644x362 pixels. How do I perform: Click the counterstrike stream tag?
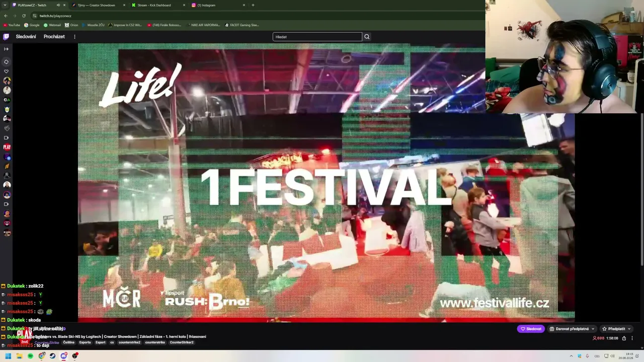(155, 342)
